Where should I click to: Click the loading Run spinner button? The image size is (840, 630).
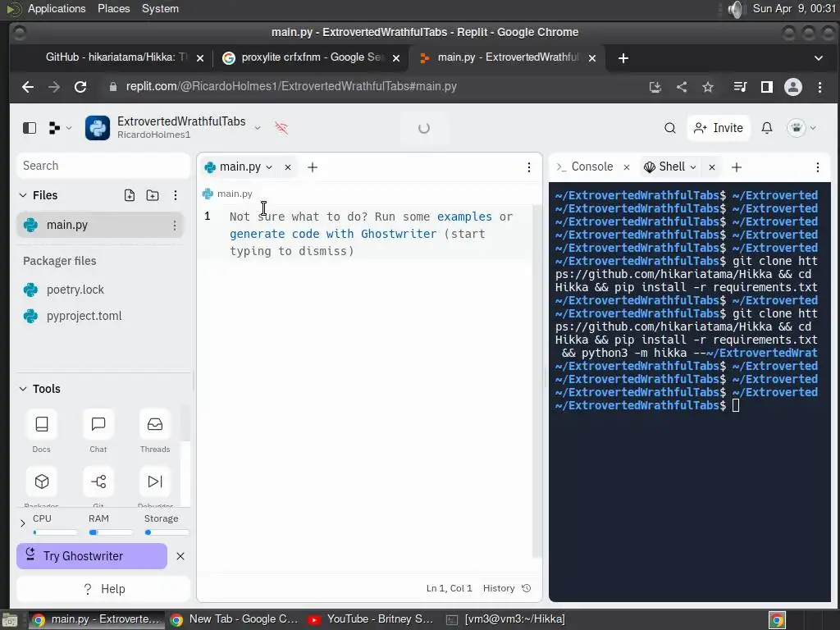(424, 128)
